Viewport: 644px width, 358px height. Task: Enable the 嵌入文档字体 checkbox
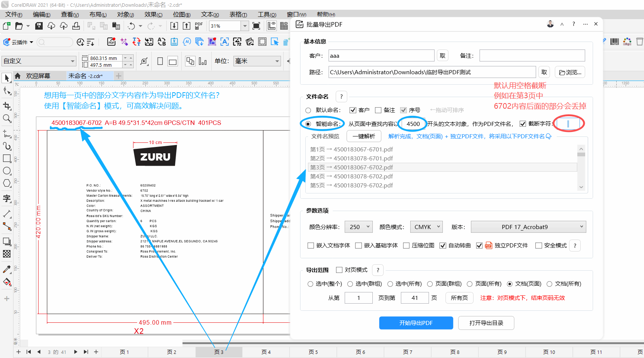(311, 246)
